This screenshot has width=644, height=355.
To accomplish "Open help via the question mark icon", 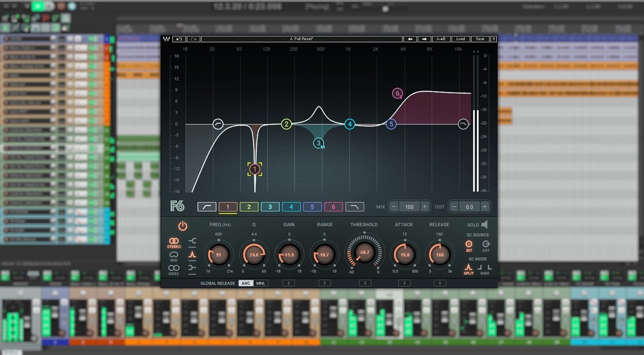I will pyautogui.click(x=493, y=39).
